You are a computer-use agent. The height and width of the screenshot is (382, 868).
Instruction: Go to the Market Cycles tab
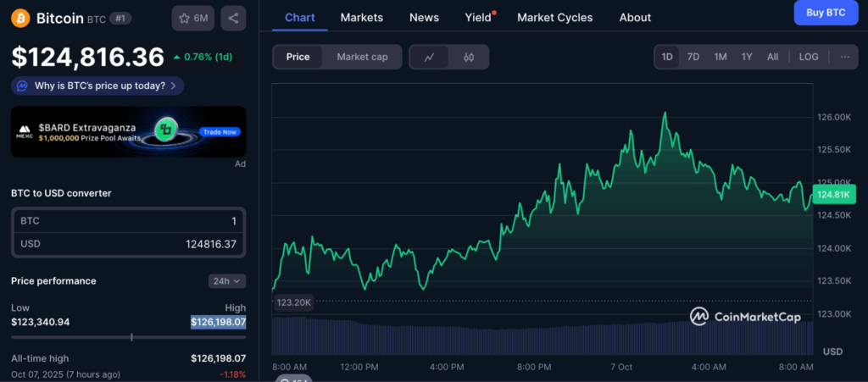(554, 17)
